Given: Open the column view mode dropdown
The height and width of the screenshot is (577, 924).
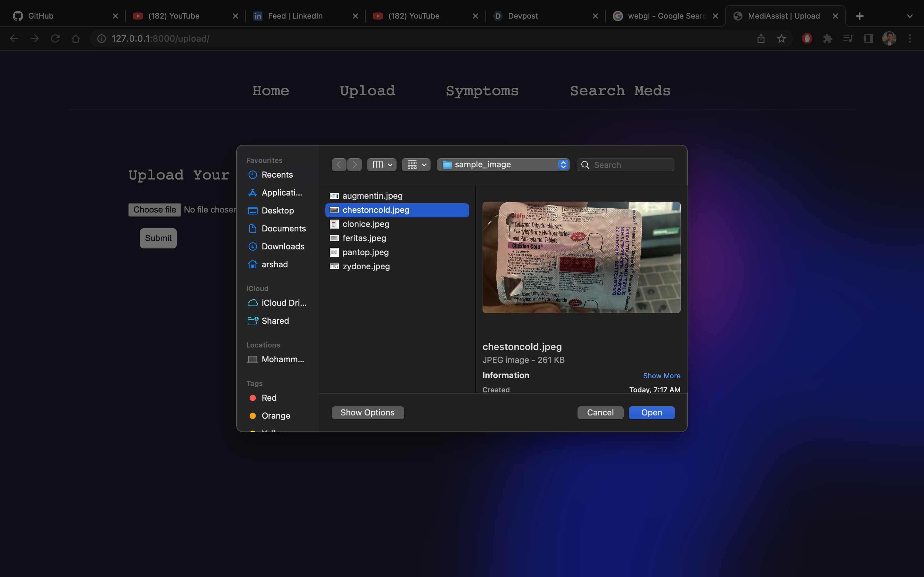Looking at the screenshot, I should (x=382, y=164).
